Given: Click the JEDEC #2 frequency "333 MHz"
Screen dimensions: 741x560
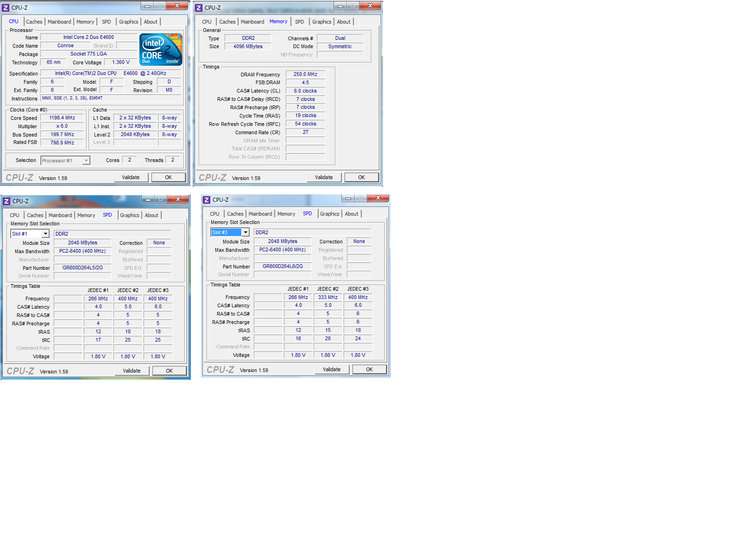Looking at the screenshot, I should coord(328,298).
